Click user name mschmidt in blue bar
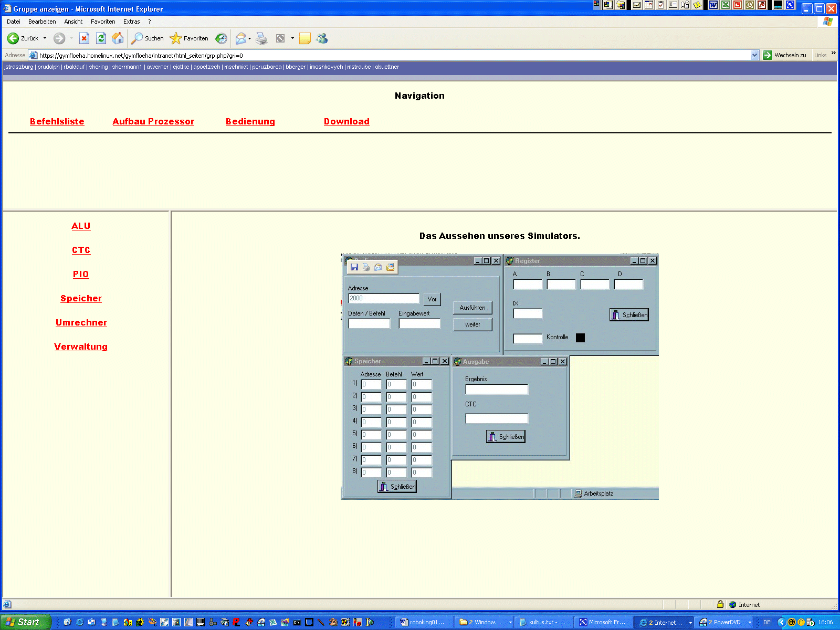The height and width of the screenshot is (630, 840). [236, 67]
